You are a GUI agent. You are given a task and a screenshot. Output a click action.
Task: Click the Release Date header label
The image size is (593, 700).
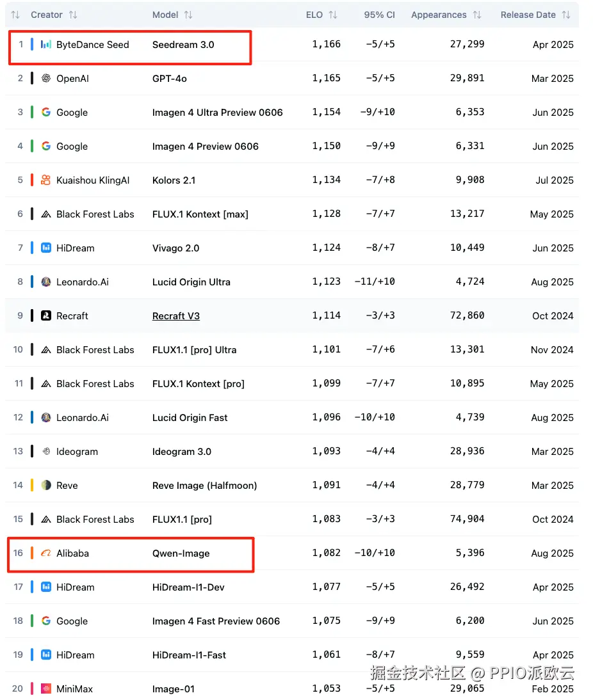pyautogui.click(x=528, y=15)
